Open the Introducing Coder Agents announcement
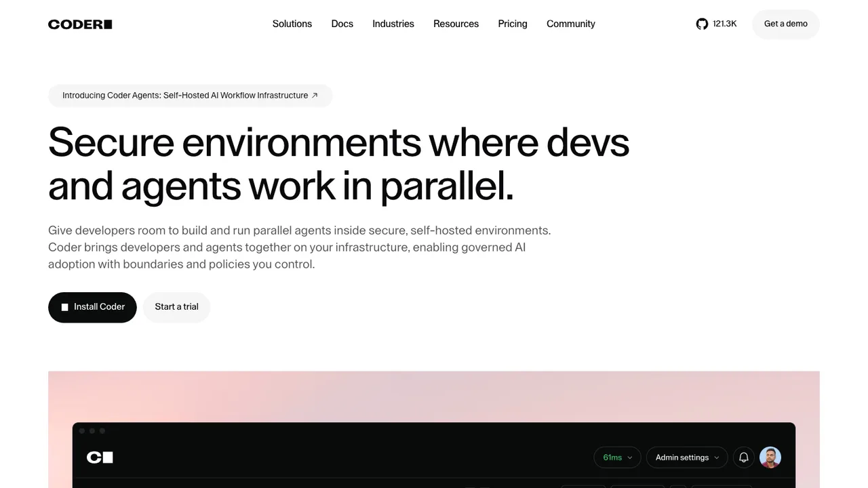The height and width of the screenshot is (488, 868). (x=190, y=96)
